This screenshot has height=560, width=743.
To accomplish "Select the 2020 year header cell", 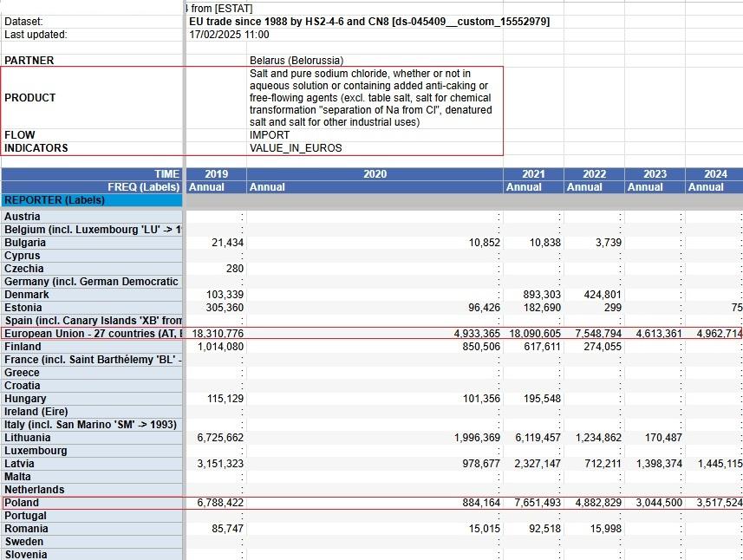I will pyautogui.click(x=375, y=174).
